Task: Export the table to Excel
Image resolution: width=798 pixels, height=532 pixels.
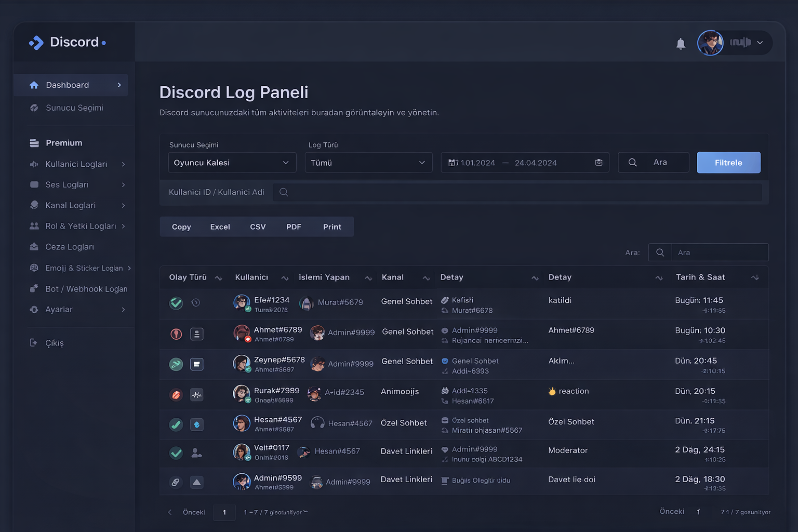Action: pos(220,227)
